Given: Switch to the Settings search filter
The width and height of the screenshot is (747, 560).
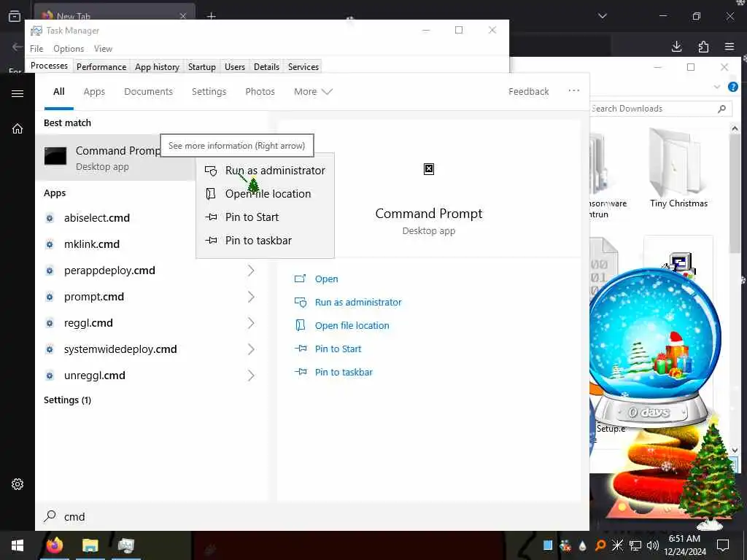Looking at the screenshot, I should tap(209, 91).
